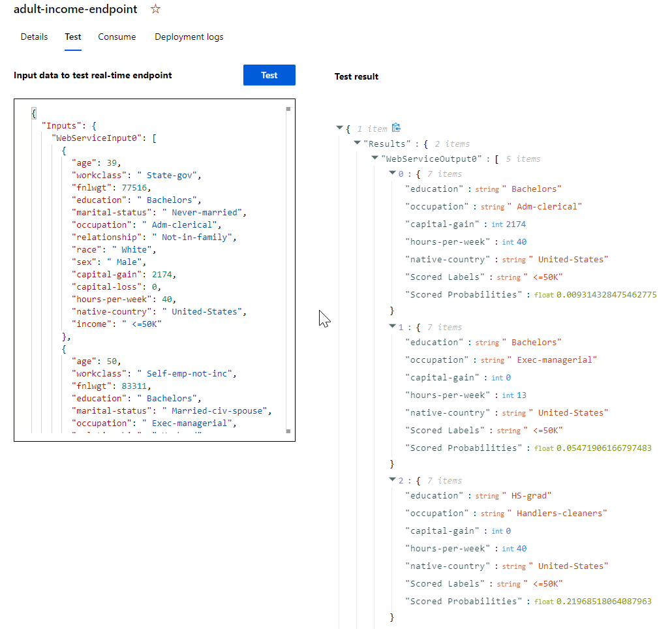The width and height of the screenshot is (672, 629).
Task: Click the " HS-grad" education in result 2
Action: (x=527, y=496)
